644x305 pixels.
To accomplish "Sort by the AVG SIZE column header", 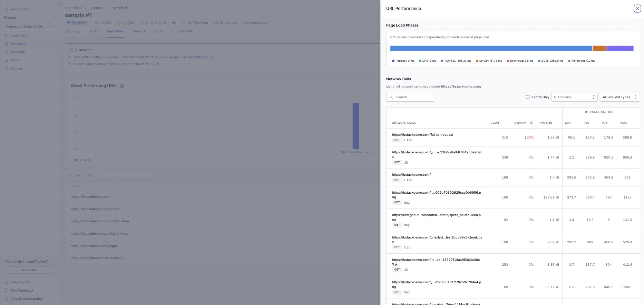I will (545, 123).
